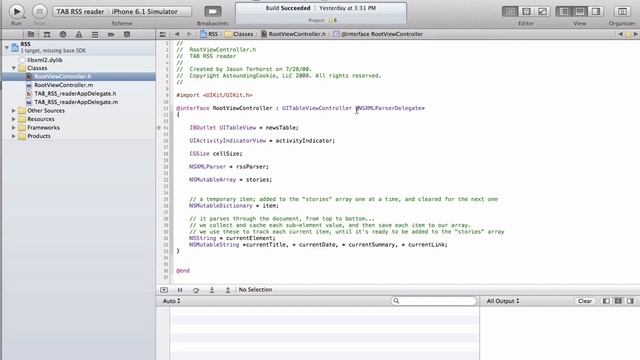640x360 pixels.
Task: Show the Breakpoint navigator
Action: click(x=111, y=35)
